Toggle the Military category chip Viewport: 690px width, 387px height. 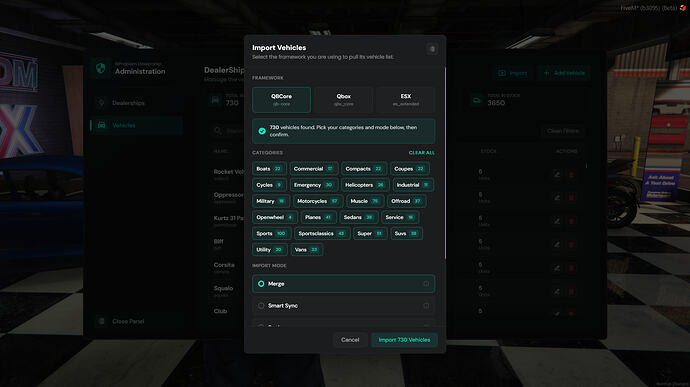(271, 201)
